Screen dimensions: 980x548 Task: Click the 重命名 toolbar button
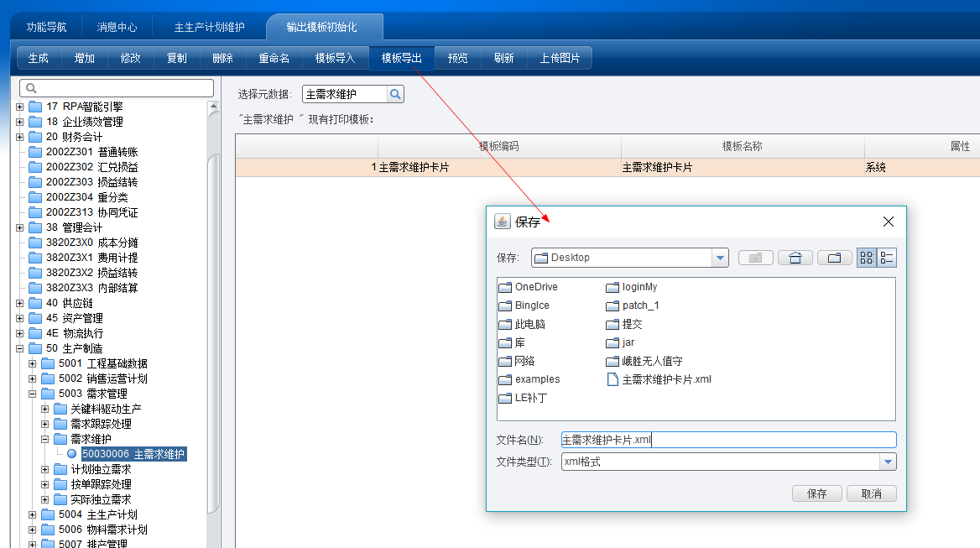[x=274, y=58]
